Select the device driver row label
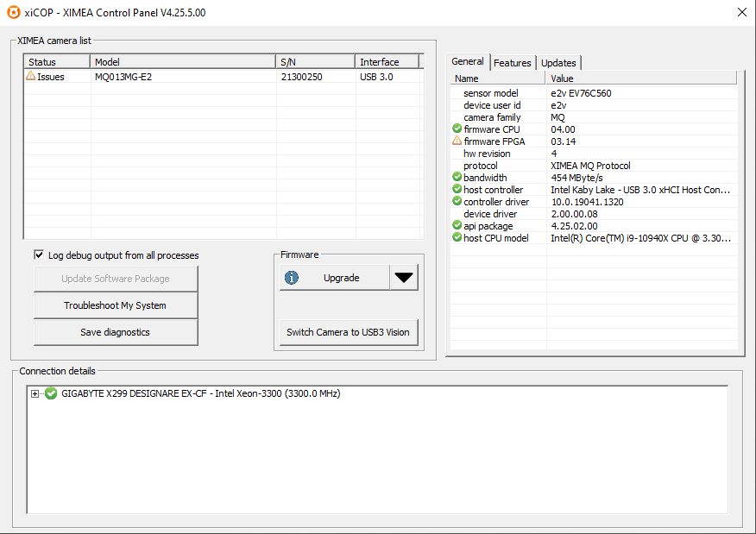This screenshot has height=534, width=756. pyautogui.click(x=490, y=213)
